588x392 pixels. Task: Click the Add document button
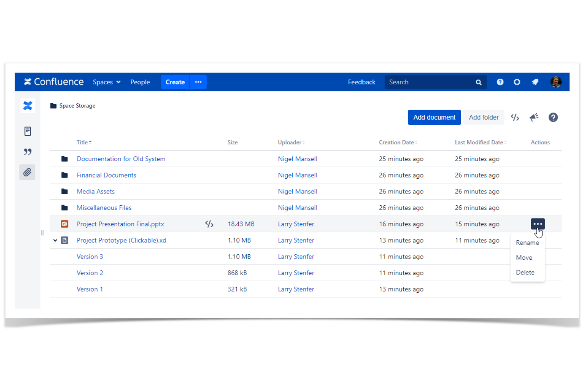[x=434, y=117]
